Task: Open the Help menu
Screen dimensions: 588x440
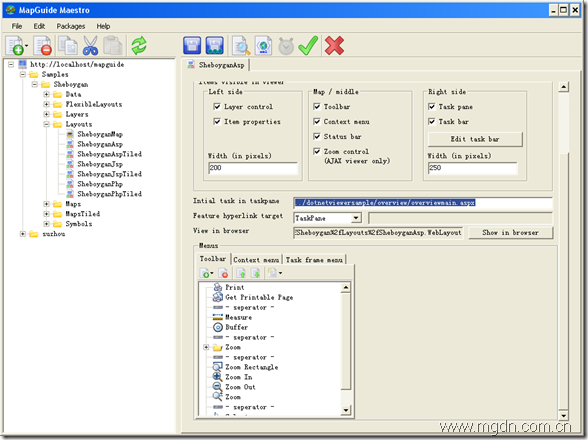Action: (x=103, y=26)
